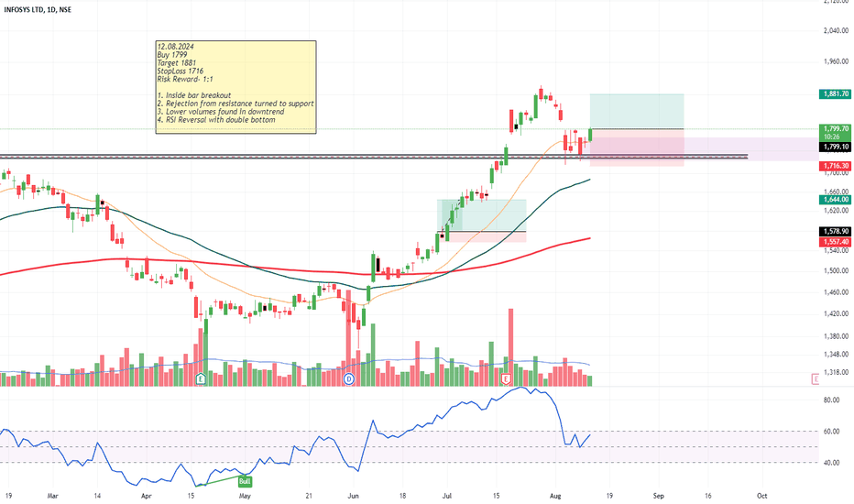Select the green target zone of August long position
854x504 pixels.
(x=637, y=111)
